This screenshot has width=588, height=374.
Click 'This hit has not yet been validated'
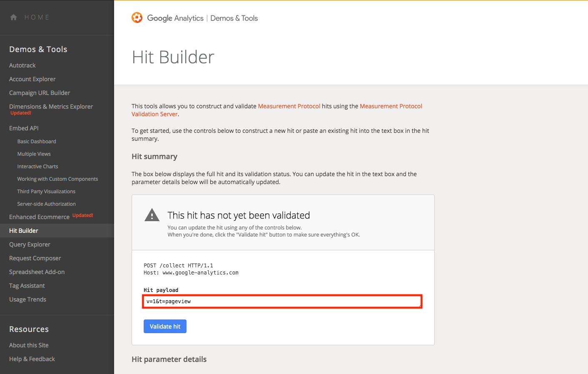(239, 215)
